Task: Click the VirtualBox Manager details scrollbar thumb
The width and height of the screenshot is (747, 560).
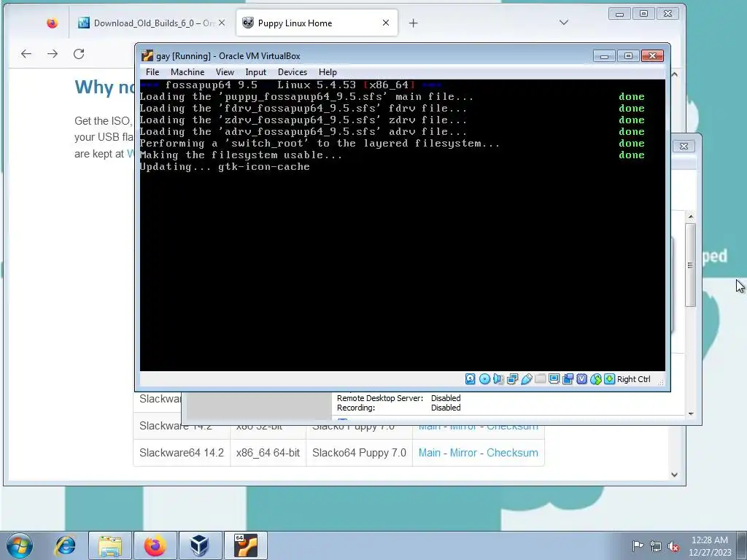Action: pyautogui.click(x=690, y=265)
